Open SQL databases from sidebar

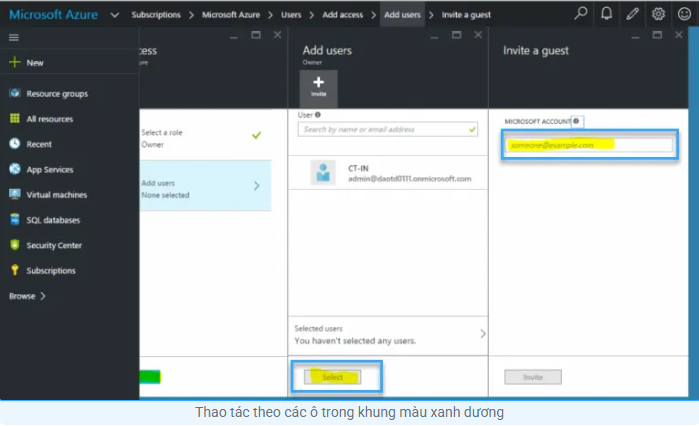pos(53,220)
